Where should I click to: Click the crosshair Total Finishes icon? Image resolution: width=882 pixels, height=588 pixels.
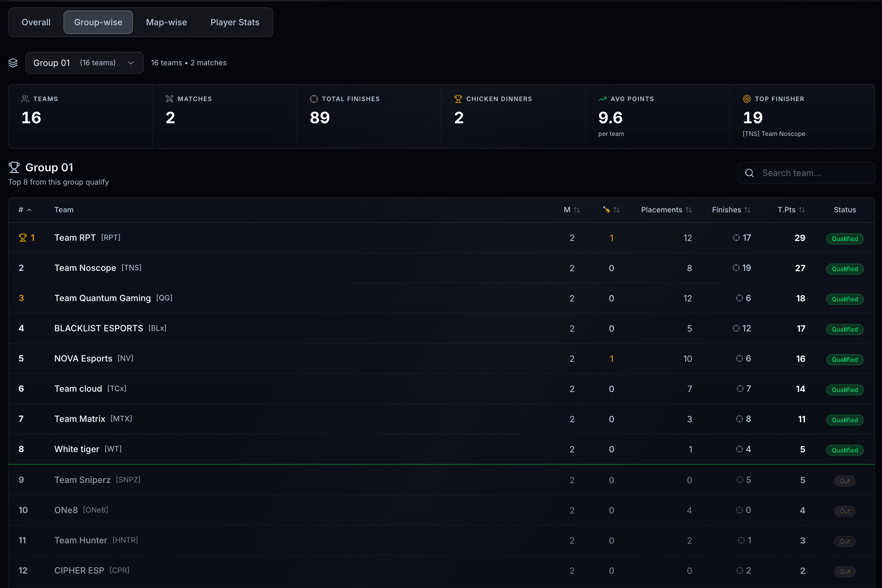pyautogui.click(x=314, y=99)
